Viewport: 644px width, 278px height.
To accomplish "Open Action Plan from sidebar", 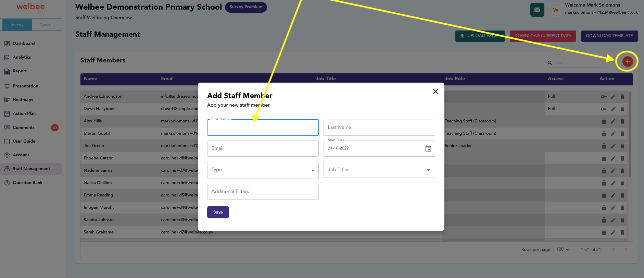I will 31,113.
